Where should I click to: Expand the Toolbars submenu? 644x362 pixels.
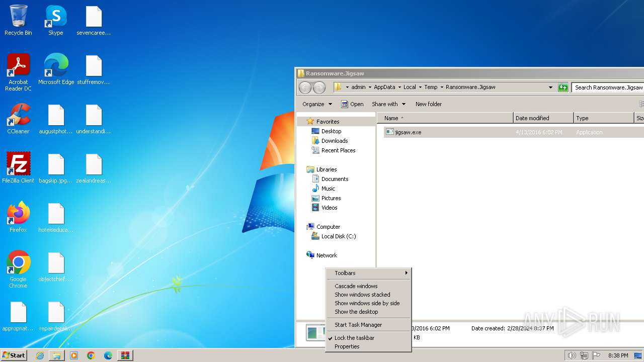pos(368,273)
